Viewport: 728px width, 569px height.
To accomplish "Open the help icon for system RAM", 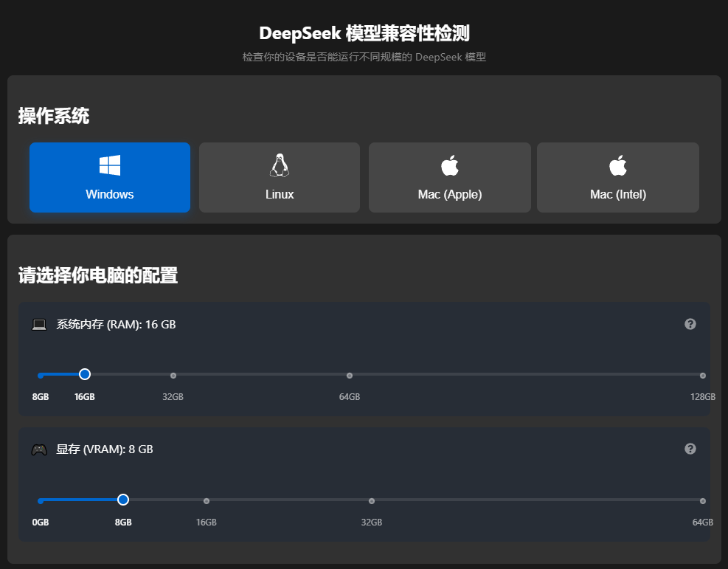I will click(x=690, y=324).
